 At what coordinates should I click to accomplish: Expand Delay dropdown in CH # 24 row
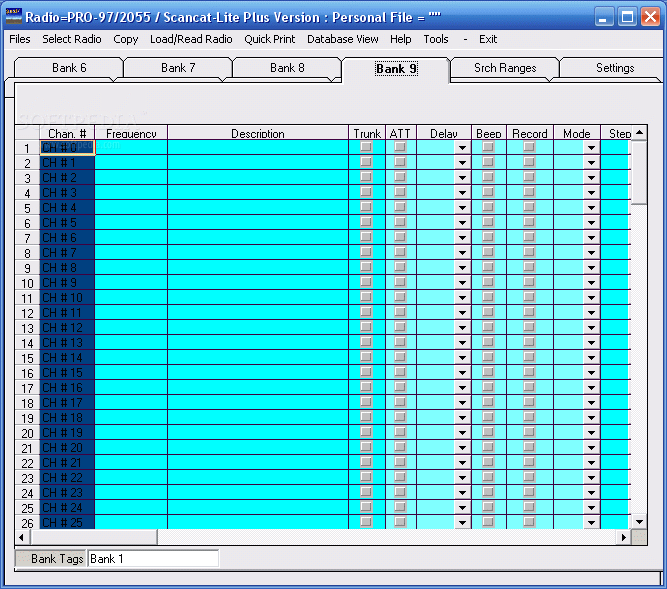pyautogui.click(x=462, y=507)
